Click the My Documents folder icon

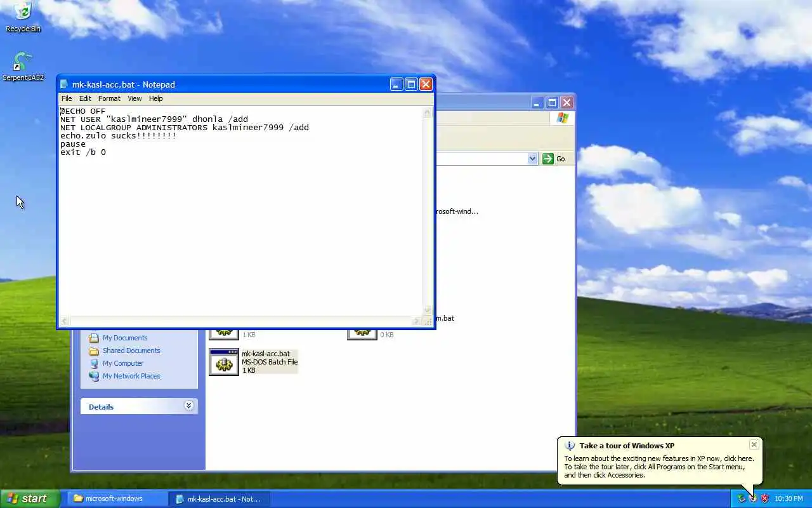pyautogui.click(x=94, y=338)
